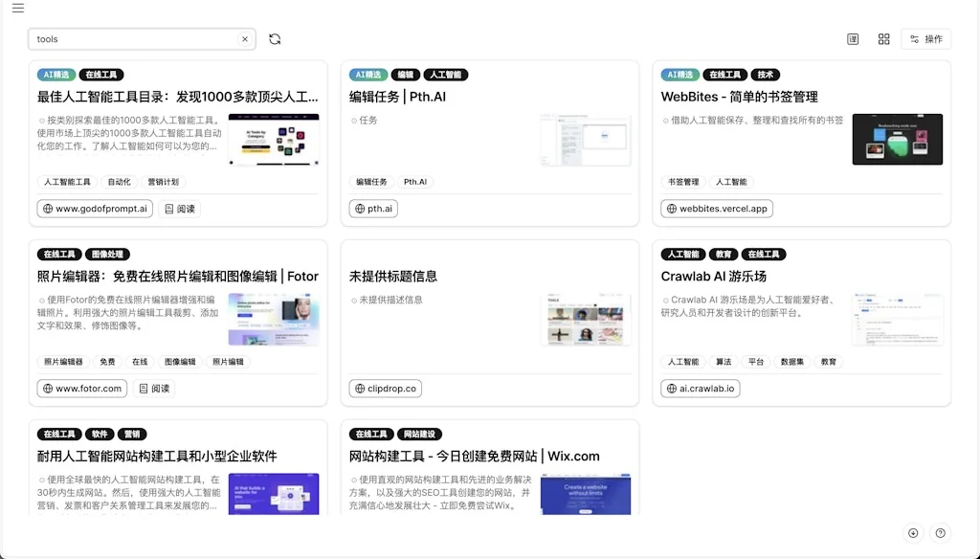Image resolution: width=980 pixels, height=559 pixels.
Task: Toggle the AI精选 tag on the first card
Action: click(x=57, y=74)
